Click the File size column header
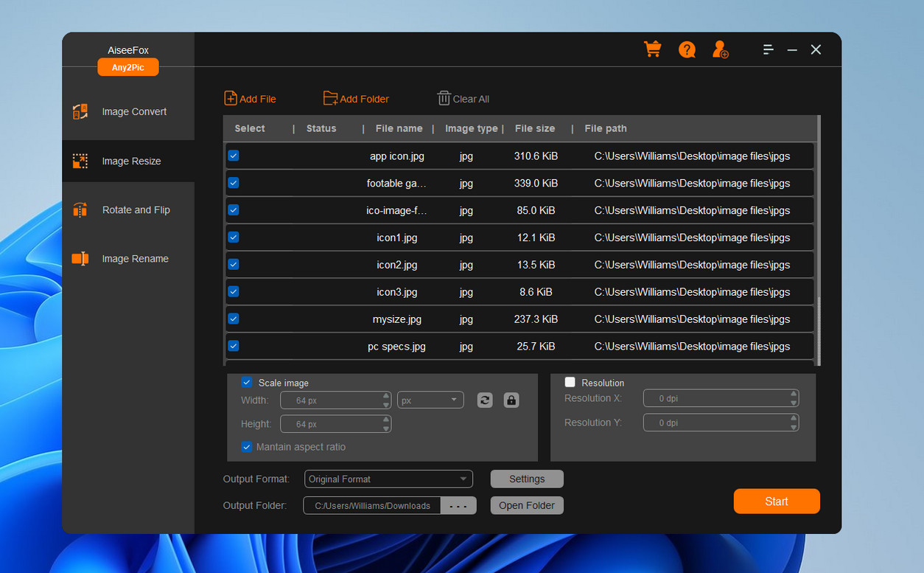 535,128
